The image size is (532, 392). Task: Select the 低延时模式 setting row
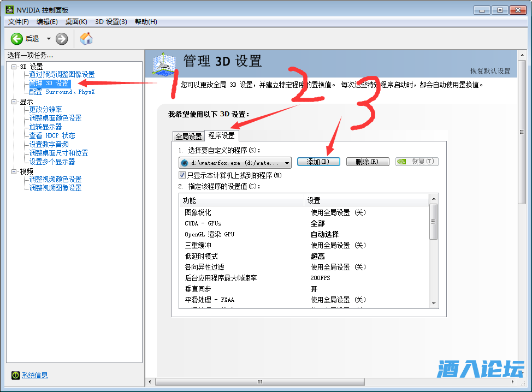(x=304, y=257)
